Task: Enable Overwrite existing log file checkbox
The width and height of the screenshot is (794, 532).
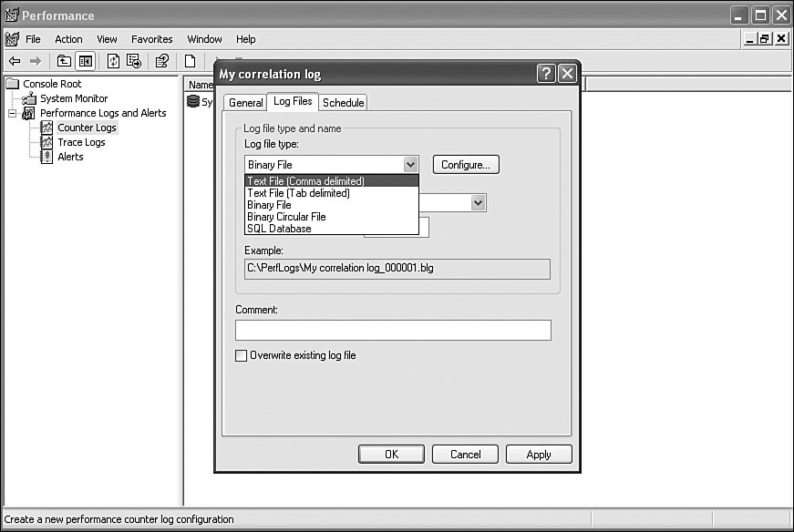Action: 242,355
